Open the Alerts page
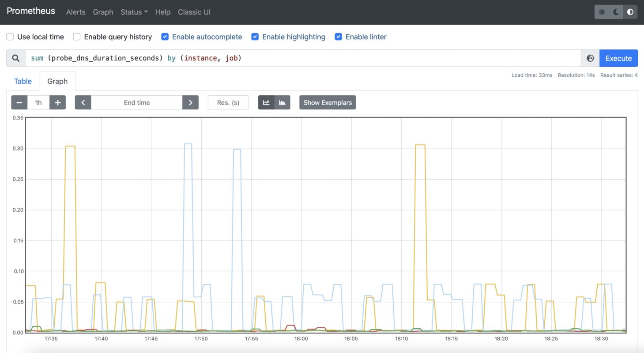644x353 pixels. click(75, 12)
